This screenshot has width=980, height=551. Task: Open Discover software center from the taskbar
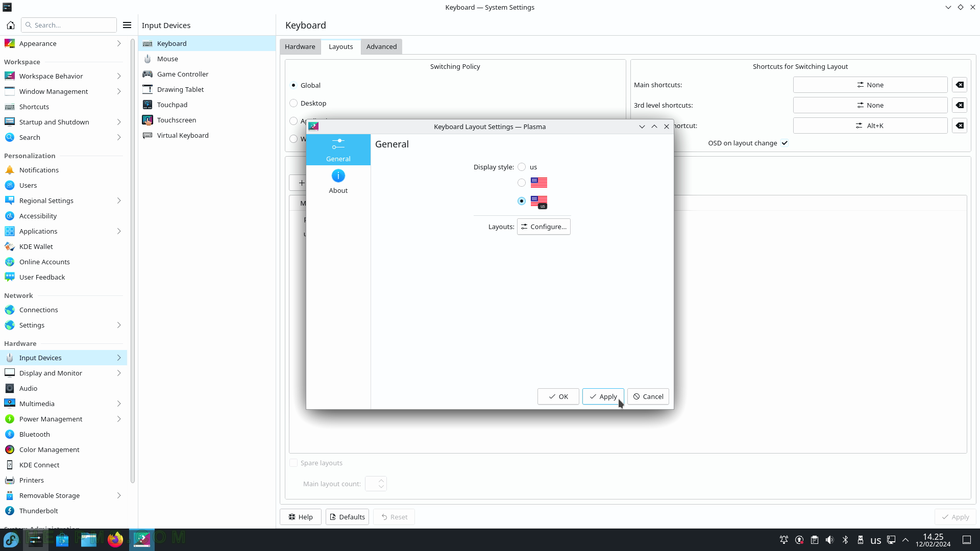pyautogui.click(x=62, y=540)
